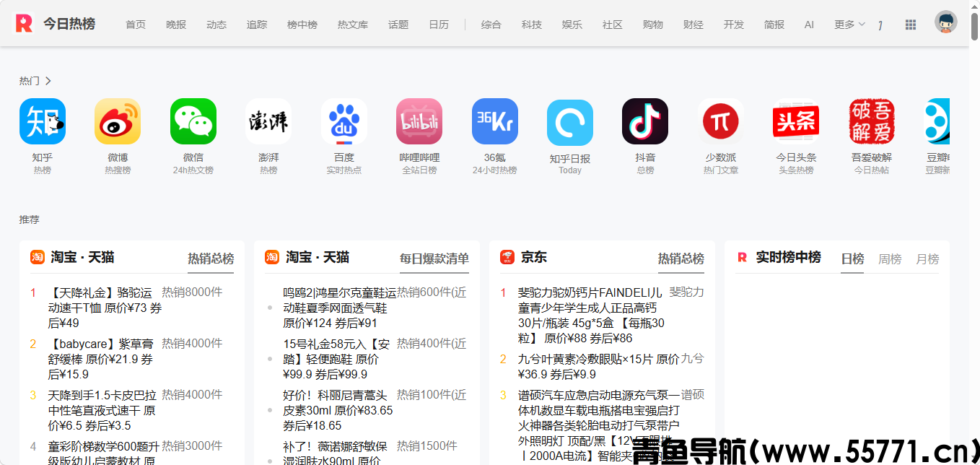Click the 热销总榜 tab in 淘宝 card
Screen dimensions: 980x465
211,258
